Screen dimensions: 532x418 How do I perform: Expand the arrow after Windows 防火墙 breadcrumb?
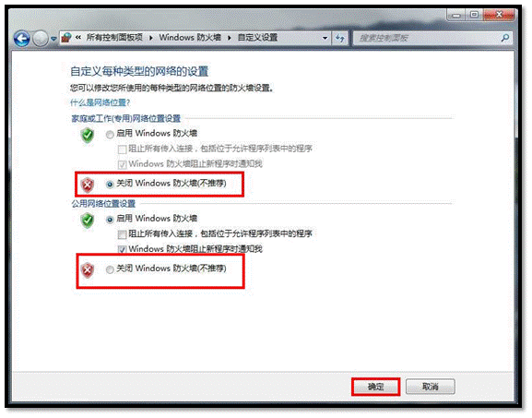[230, 38]
